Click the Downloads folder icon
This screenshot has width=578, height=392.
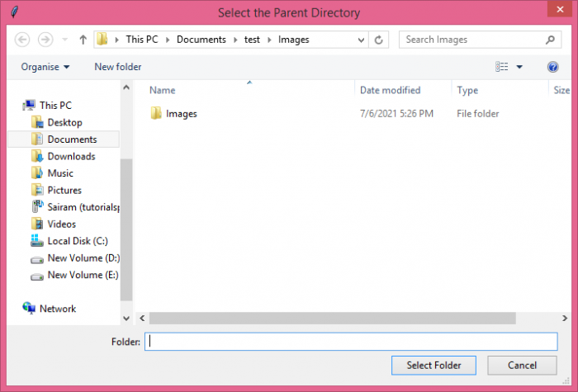point(37,156)
